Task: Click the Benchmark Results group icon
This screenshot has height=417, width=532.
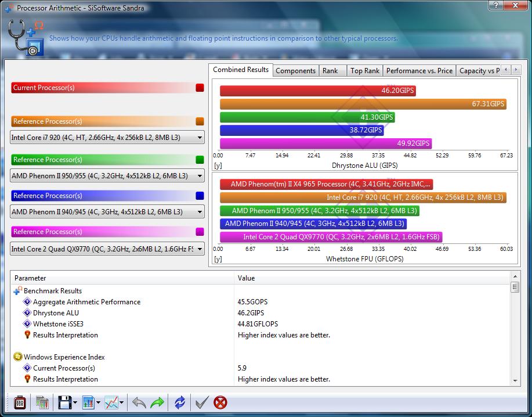Action: (17, 290)
